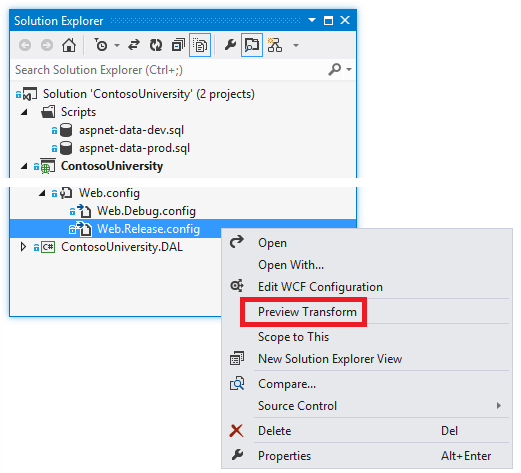This screenshot has width=521, height=473.
Task: Click the Search Solution Explorer field
Action: tap(170, 70)
